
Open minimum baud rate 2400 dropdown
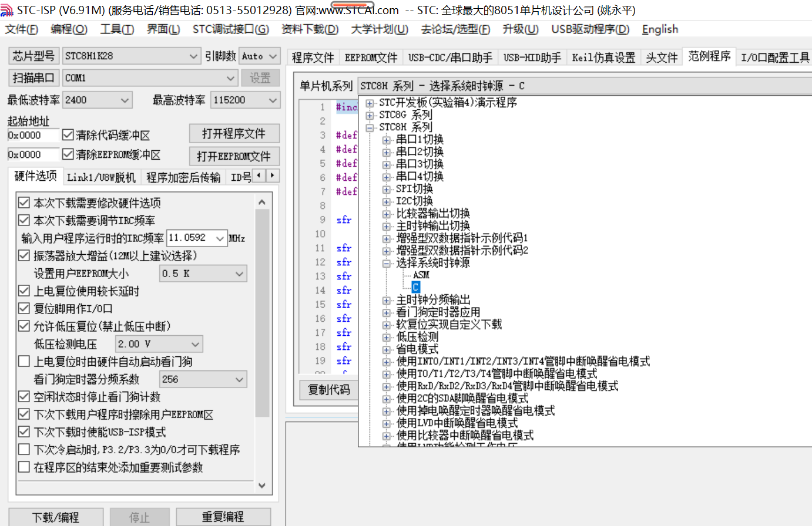pos(125,100)
